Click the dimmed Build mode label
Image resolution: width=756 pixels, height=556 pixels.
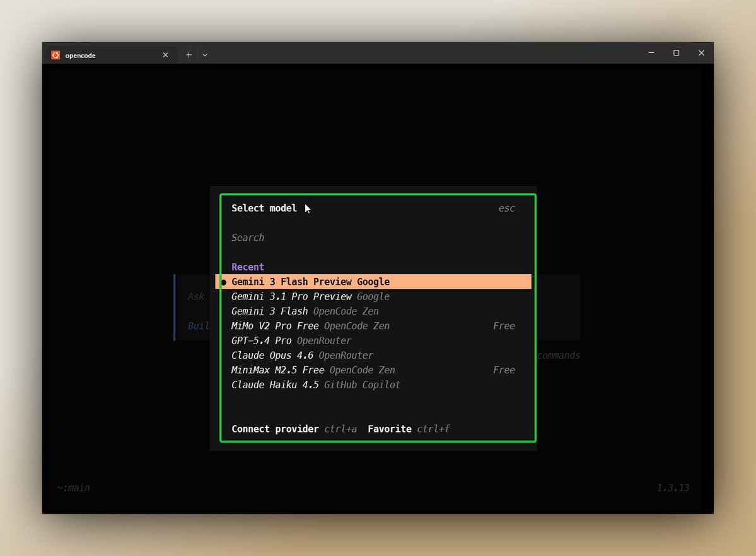(x=198, y=326)
